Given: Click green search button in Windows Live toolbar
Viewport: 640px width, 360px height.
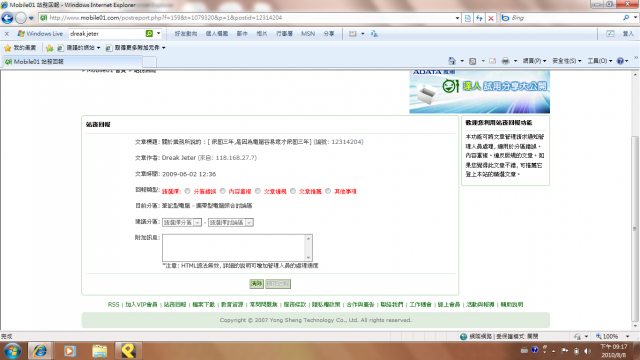Looking at the screenshot, I should 149,33.
